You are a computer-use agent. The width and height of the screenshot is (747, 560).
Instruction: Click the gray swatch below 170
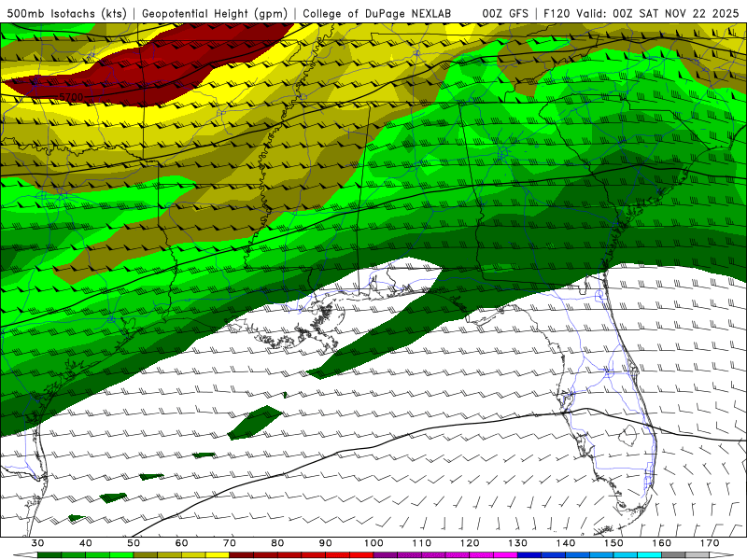(698, 555)
